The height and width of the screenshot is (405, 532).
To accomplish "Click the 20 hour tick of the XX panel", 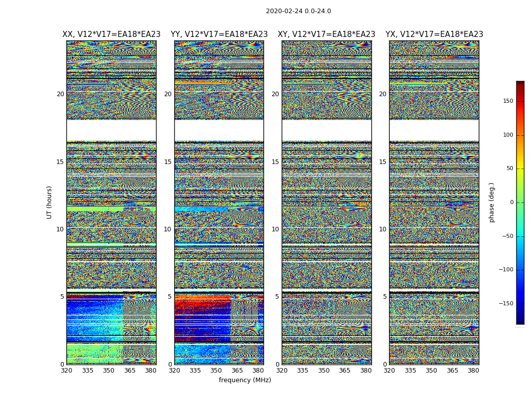I will (60, 94).
